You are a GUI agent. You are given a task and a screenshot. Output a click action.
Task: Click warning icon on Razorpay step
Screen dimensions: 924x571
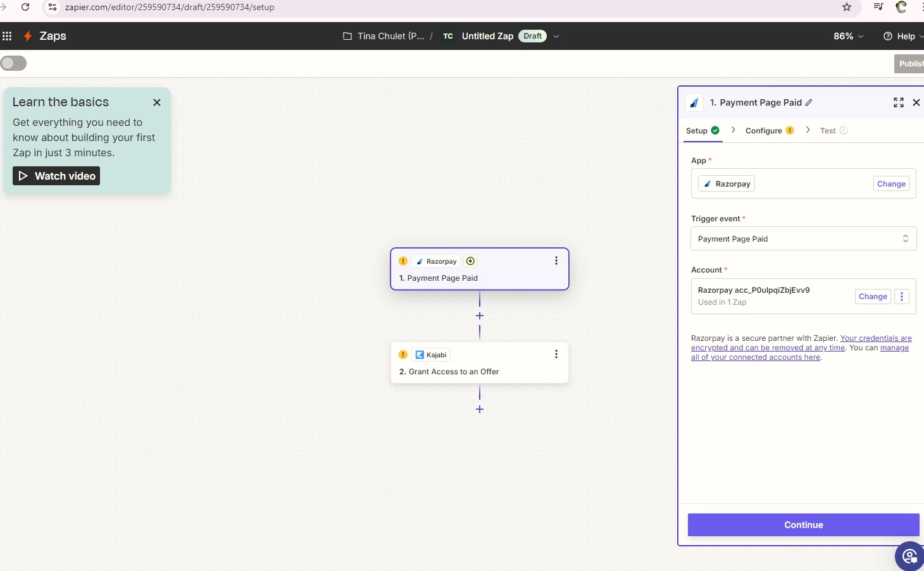click(403, 261)
